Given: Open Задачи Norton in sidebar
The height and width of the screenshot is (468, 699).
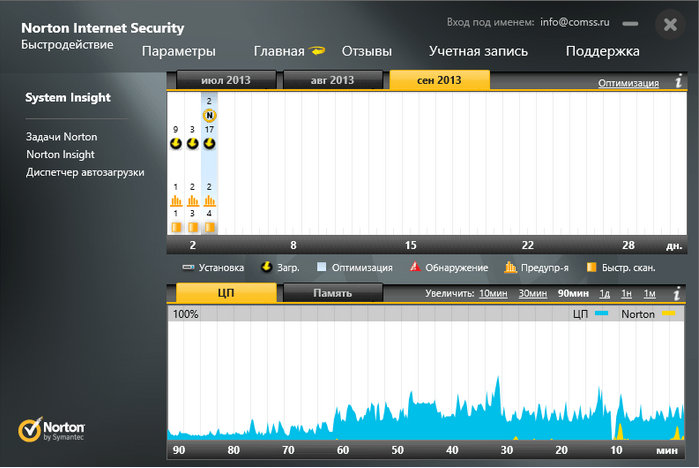Looking at the screenshot, I should (61, 136).
